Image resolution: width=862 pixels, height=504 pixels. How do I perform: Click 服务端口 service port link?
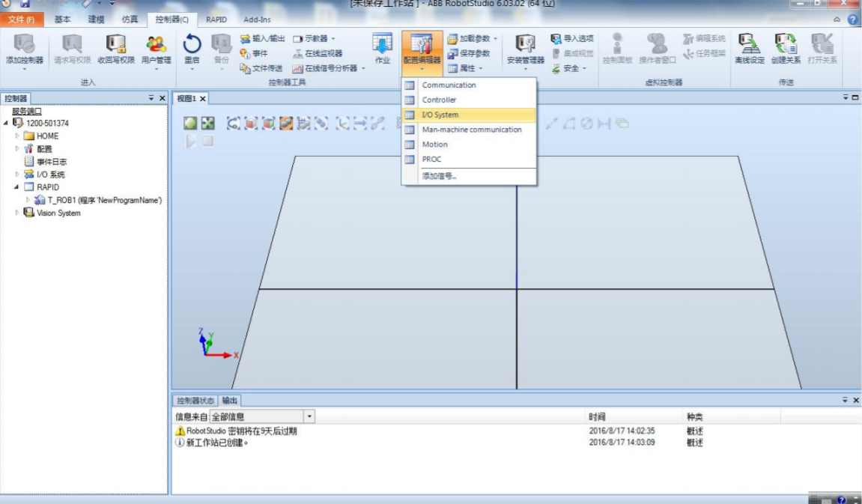click(26, 111)
